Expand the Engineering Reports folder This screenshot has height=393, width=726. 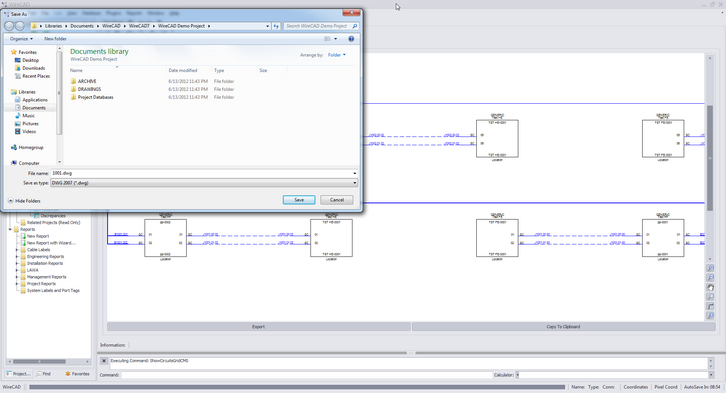coord(18,256)
